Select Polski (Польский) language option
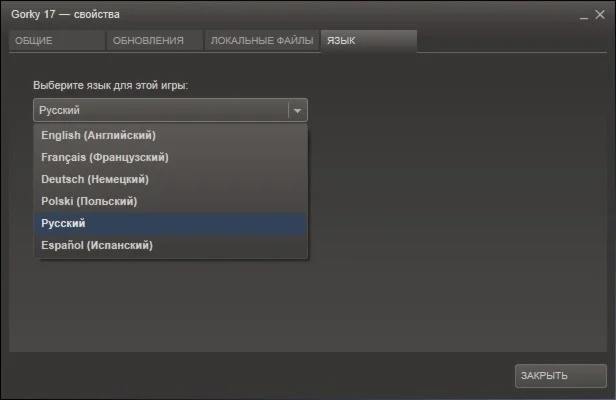This screenshot has height=400, width=616. click(x=170, y=201)
